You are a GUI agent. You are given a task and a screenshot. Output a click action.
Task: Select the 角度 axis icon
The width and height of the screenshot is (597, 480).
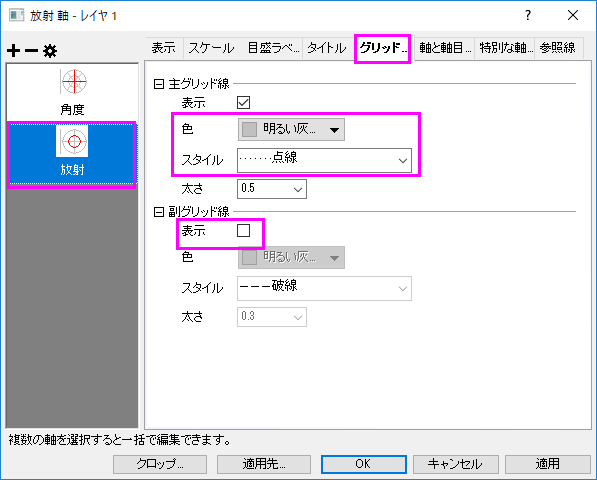(74, 81)
